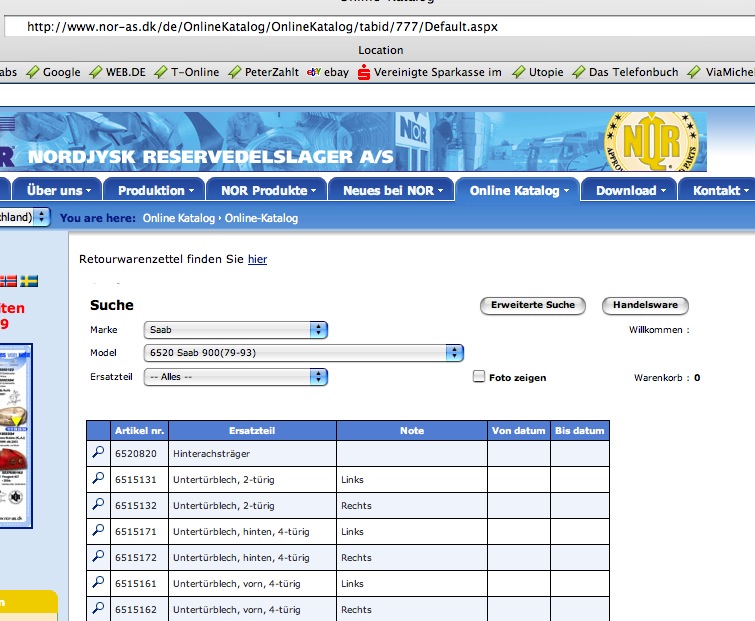Open details magnifier for article 6515132

click(98, 505)
